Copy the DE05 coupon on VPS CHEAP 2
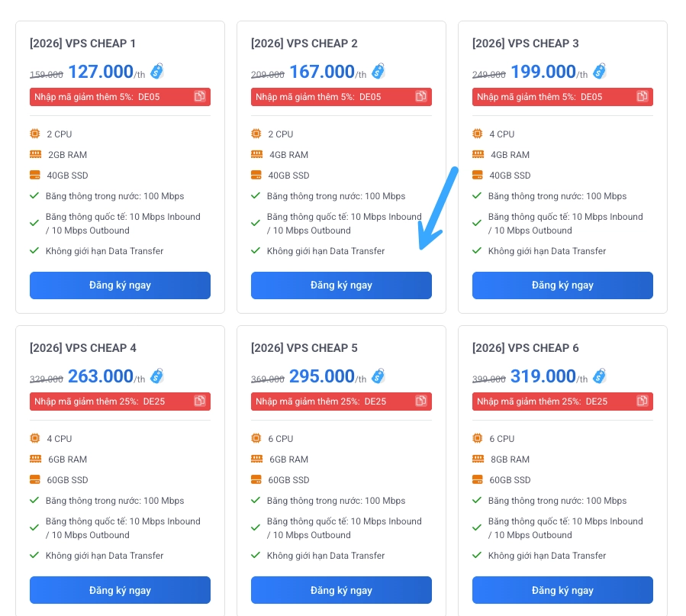Viewport: 686px width, 616px height. [x=421, y=96]
